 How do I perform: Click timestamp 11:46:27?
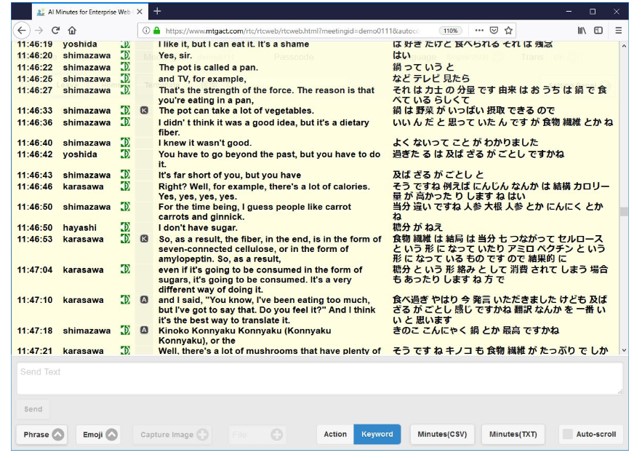point(35,90)
